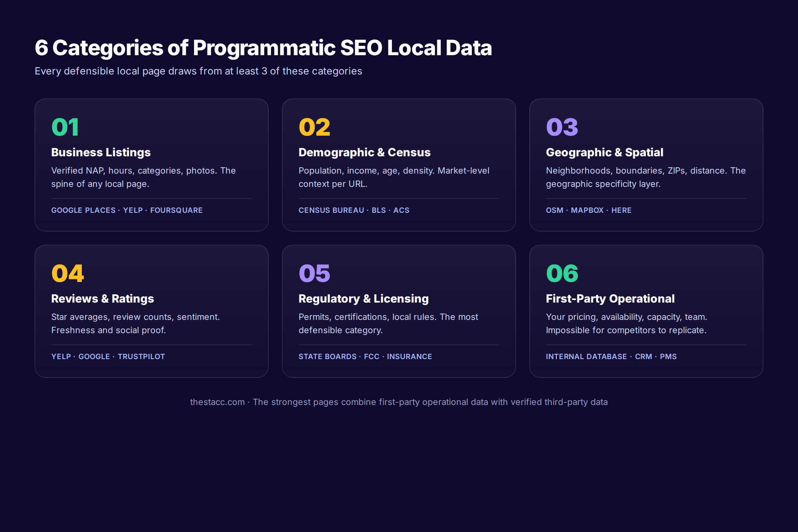Click the 'Geographic & Spatial' heading

604,153
